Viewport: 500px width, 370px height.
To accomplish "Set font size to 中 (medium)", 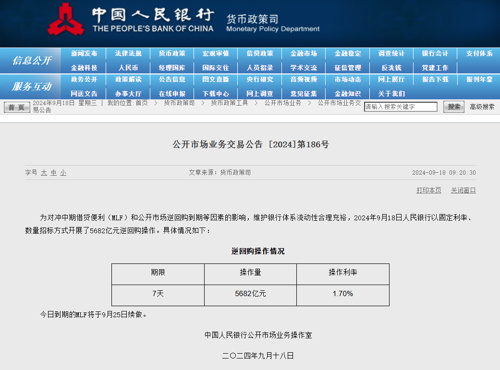I will pos(54,173).
